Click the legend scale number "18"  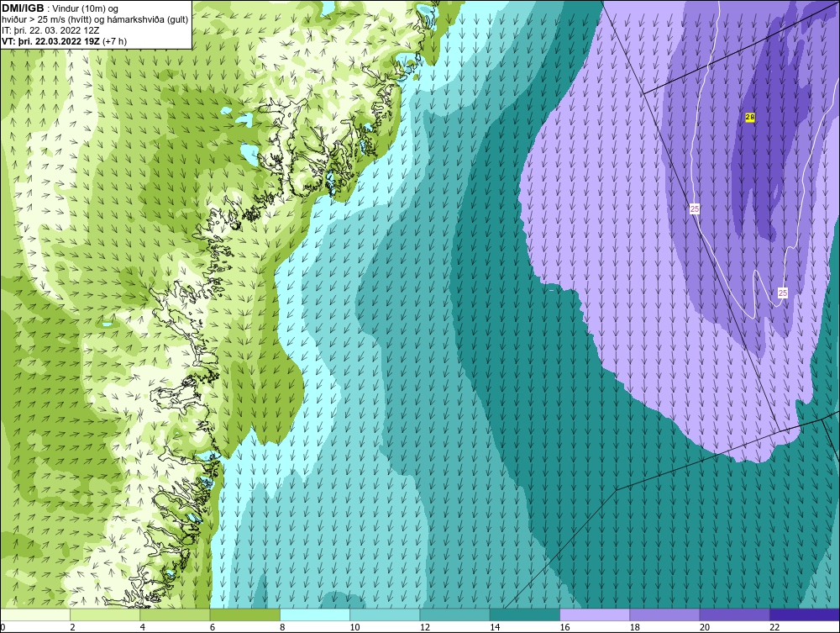[635, 627]
